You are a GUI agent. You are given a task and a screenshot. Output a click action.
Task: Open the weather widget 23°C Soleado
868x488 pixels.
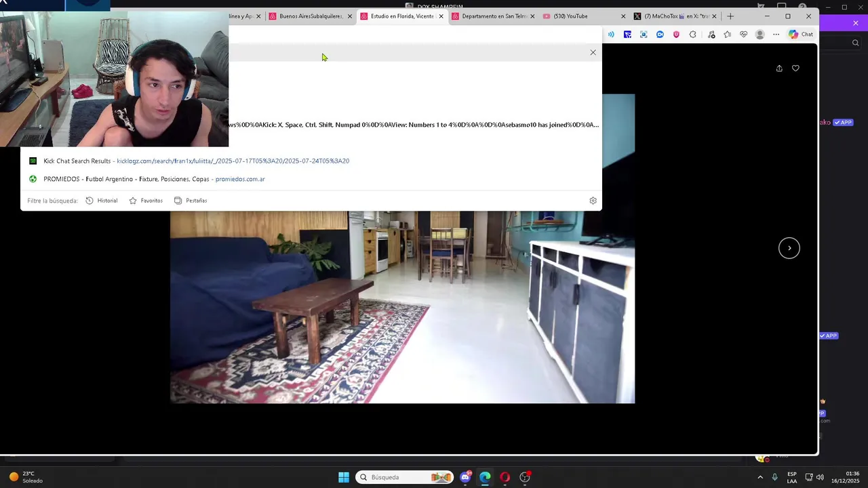[26, 477]
